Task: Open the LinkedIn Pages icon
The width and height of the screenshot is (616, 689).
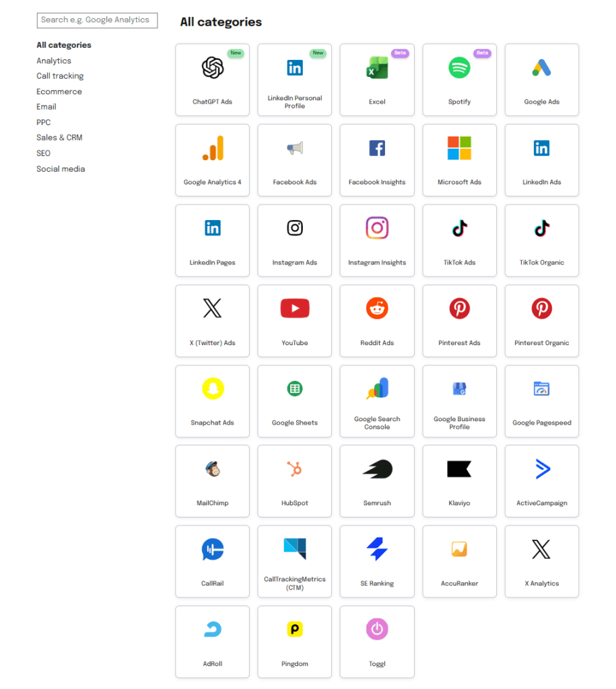Action: (212, 228)
